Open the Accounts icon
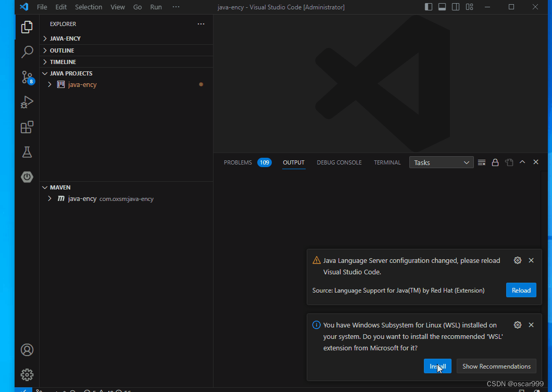This screenshot has height=392, width=552. 27,350
